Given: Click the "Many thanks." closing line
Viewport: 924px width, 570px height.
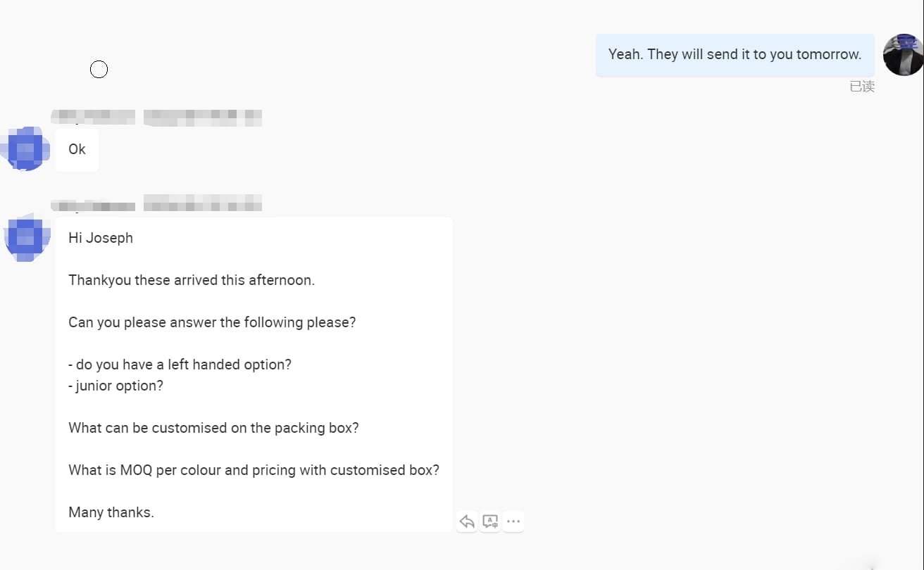Looking at the screenshot, I should [111, 512].
